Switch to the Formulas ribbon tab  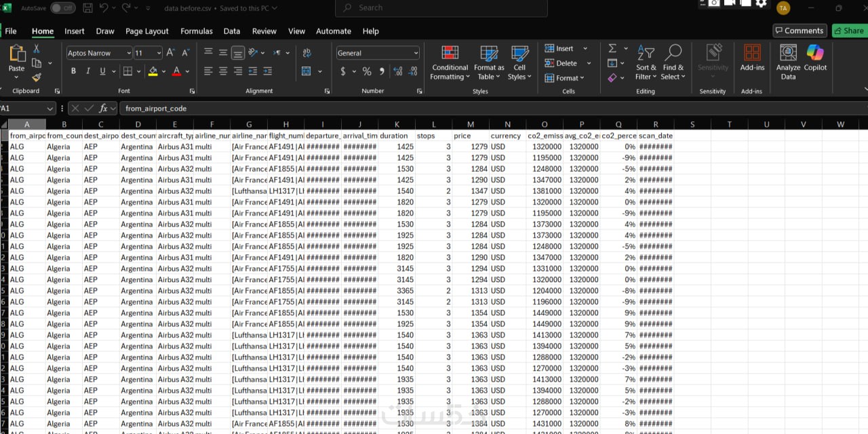coord(196,31)
